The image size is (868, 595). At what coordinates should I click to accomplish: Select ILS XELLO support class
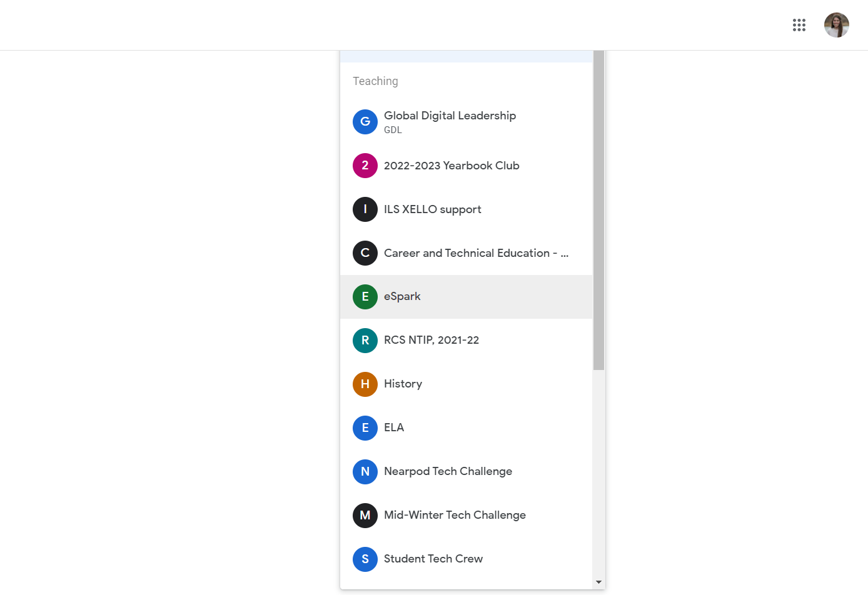coord(466,209)
